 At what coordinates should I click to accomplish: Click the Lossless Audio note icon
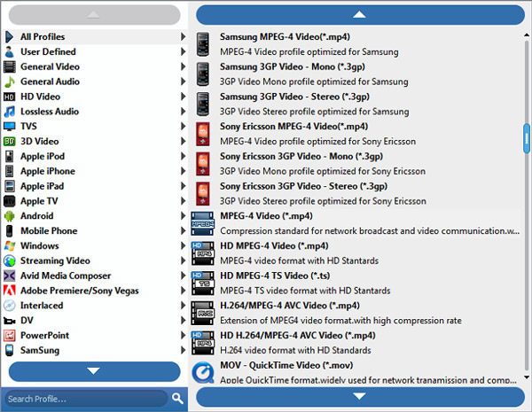(x=10, y=112)
